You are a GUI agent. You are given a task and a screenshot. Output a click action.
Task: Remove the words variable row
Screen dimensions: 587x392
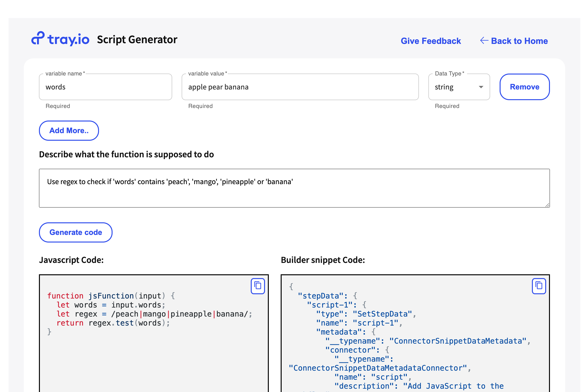[524, 87]
